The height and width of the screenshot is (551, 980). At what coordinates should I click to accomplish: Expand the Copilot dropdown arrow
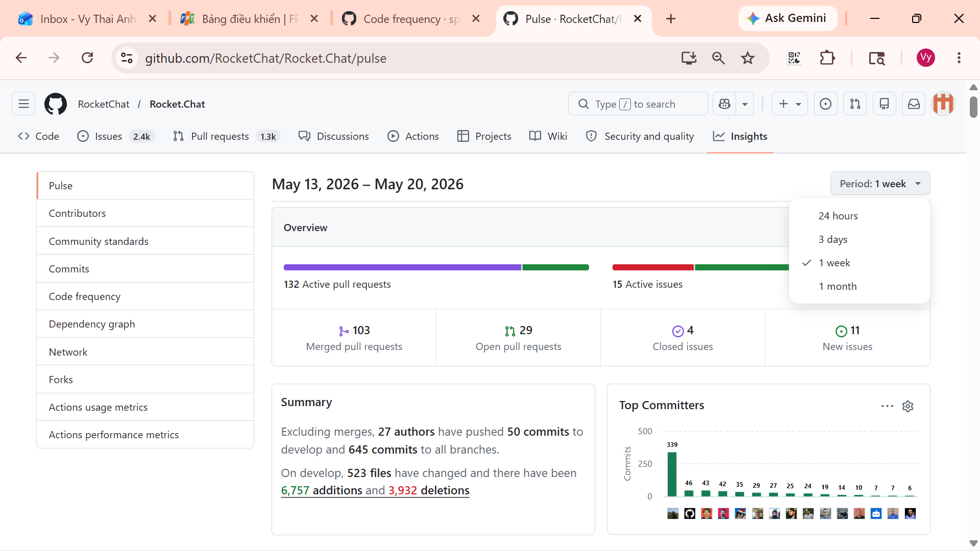coord(745,104)
